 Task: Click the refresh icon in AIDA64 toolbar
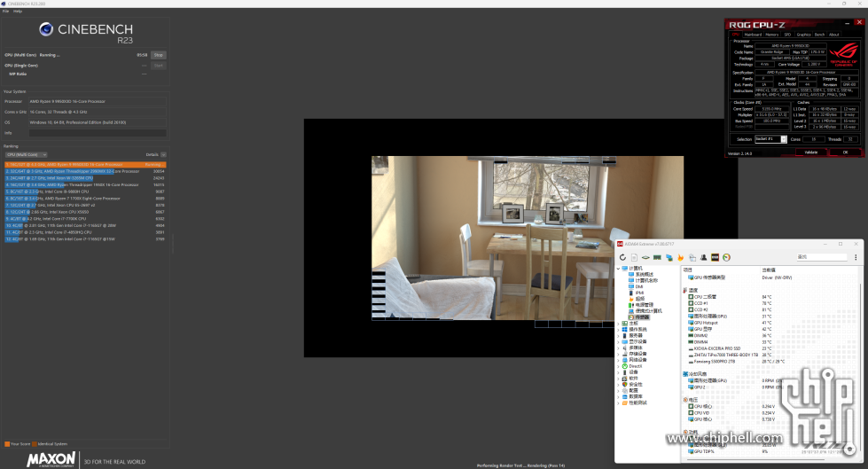pos(622,257)
